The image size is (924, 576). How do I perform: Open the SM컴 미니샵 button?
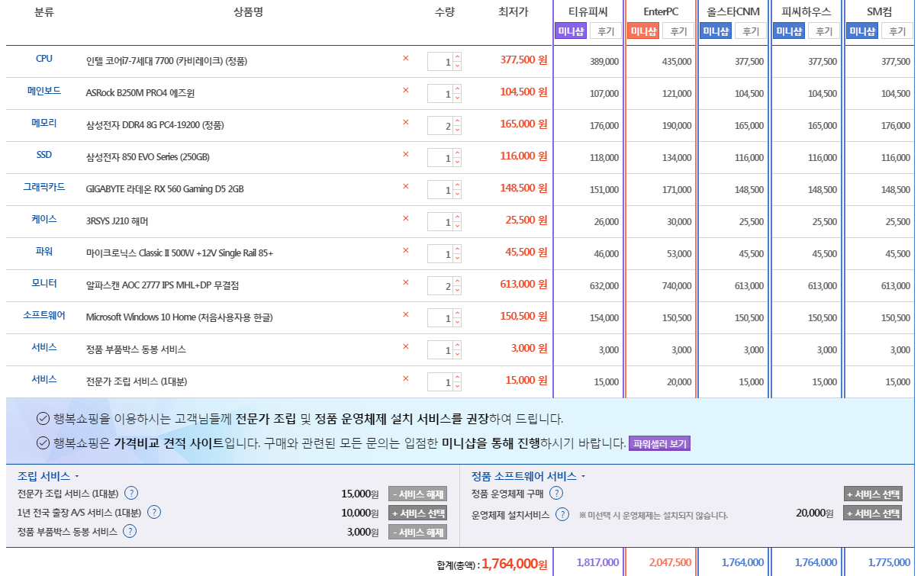point(863,31)
